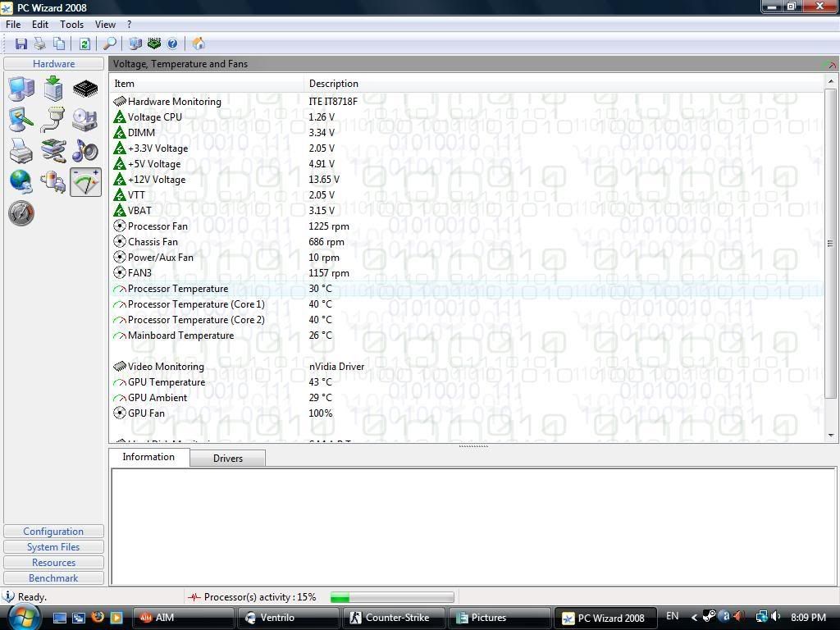Switch to the Drivers tab
The image size is (840, 630).
pyautogui.click(x=227, y=459)
